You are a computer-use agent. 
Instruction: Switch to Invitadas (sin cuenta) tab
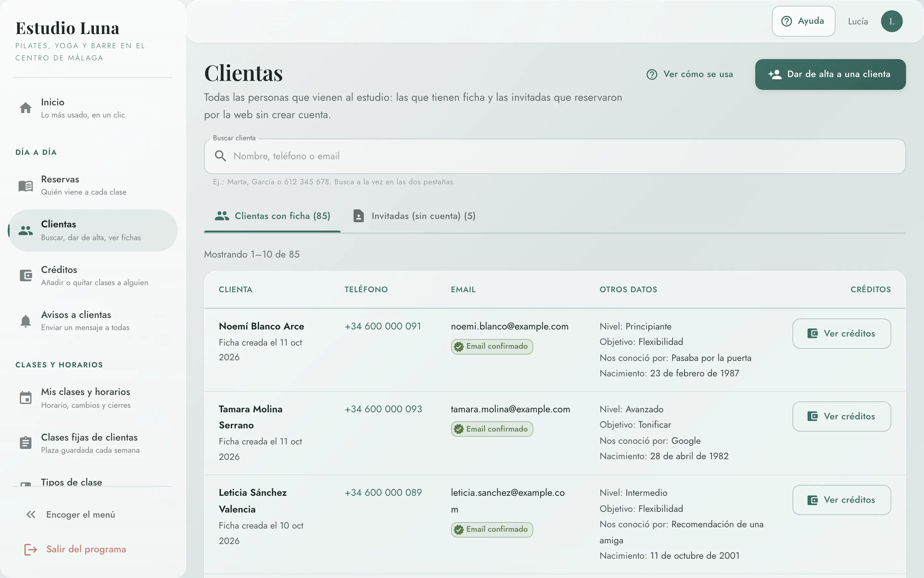click(x=414, y=216)
